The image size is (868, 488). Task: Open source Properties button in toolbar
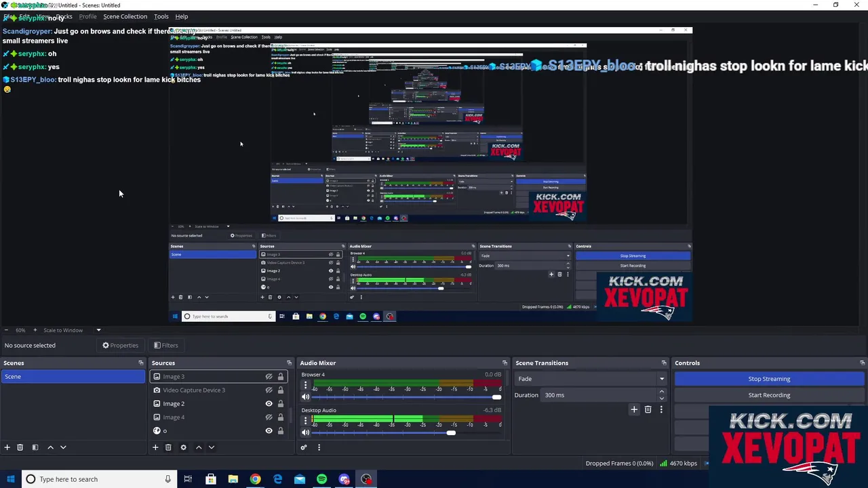click(121, 346)
